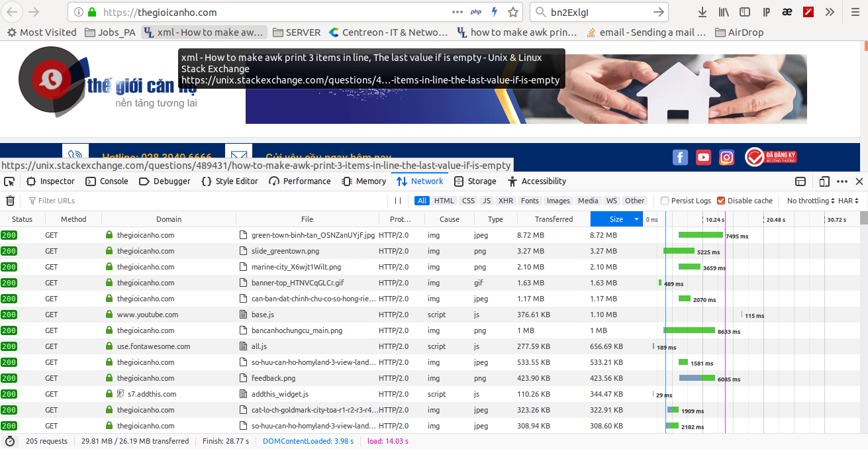Viewport: 868px width, 449px height.
Task: Click the thế giới căn hộ site logo
Action: (109, 82)
